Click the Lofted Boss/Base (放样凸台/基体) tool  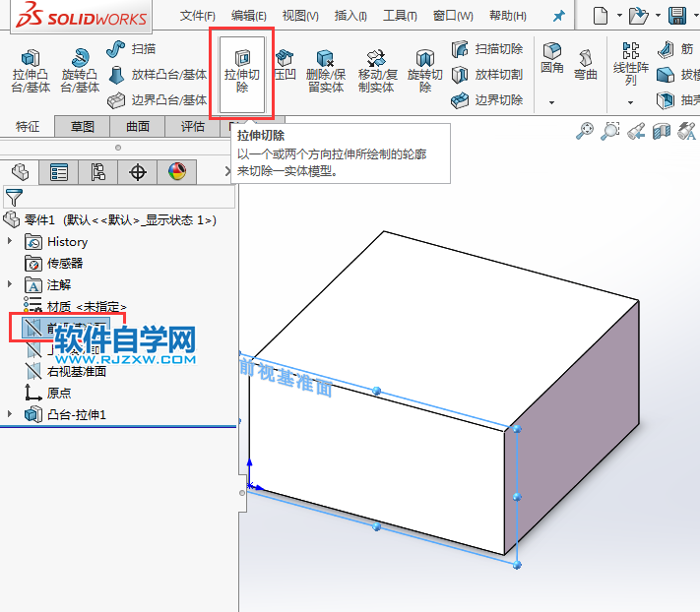coord(158,75)
